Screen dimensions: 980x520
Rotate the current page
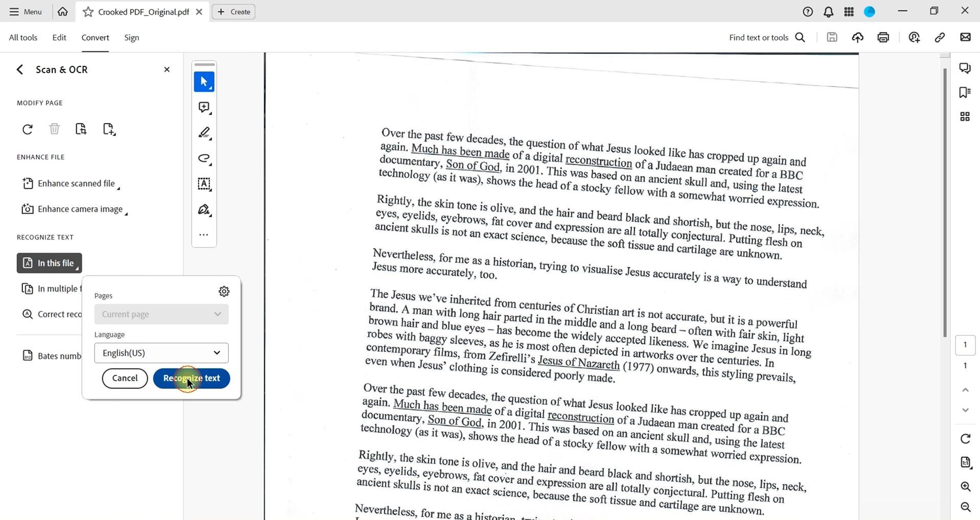click(x=27, y=129)
